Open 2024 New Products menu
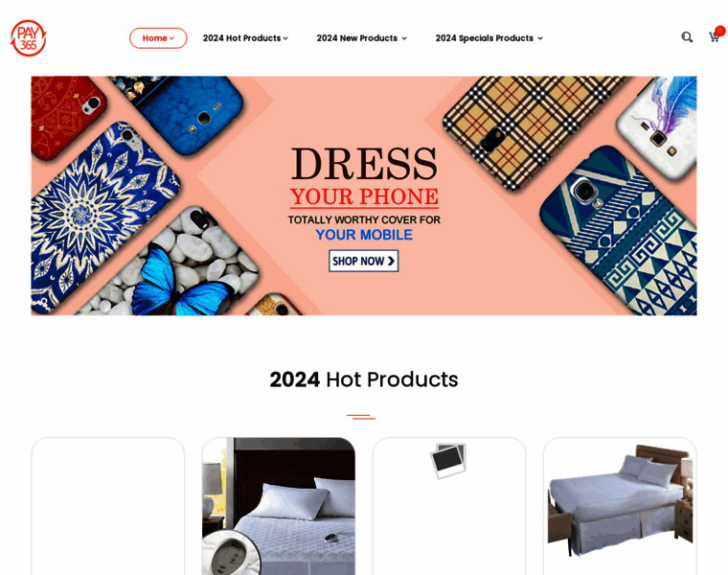Viewport: 728px width, 575px height. [x=357, y=38]
